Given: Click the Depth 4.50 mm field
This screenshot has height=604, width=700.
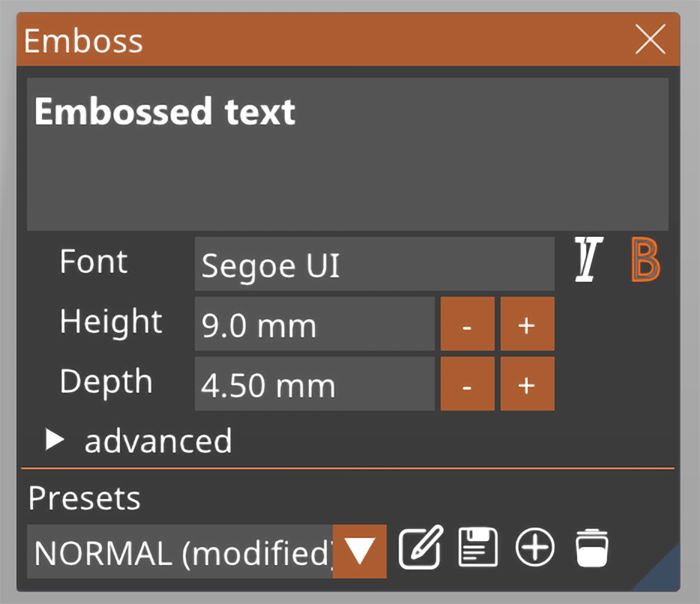Looking at the screenshot, I should coord(314,384).
